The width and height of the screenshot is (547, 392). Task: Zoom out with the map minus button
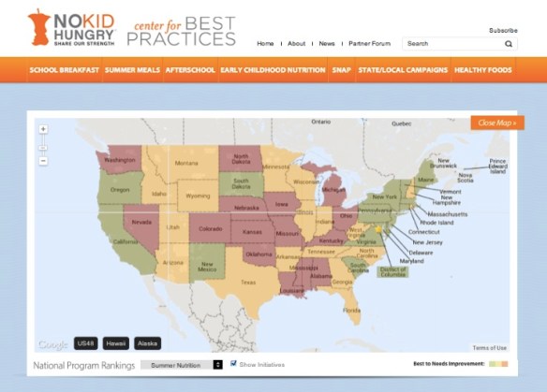pyautogui.click(x=43, y=161)
